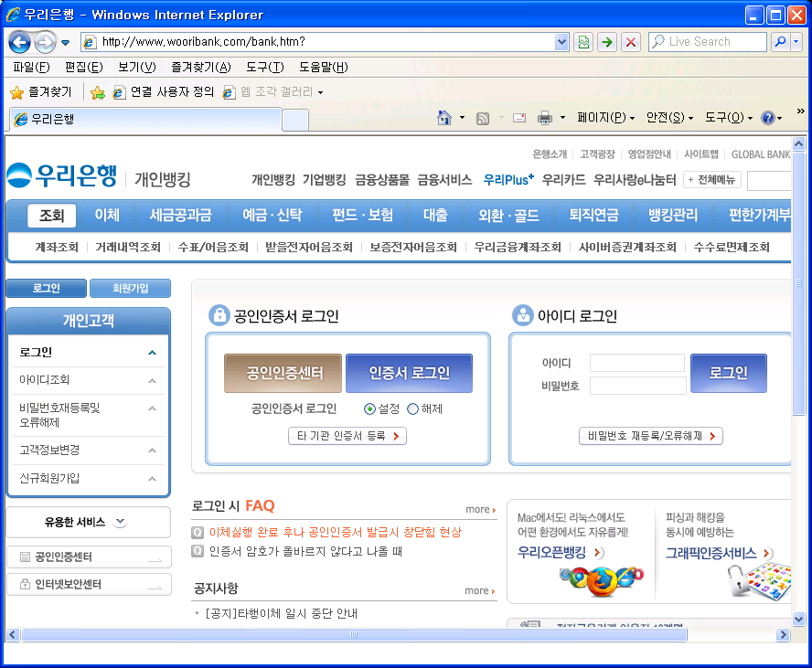Open the 보기(V) menu
The image size is (812, 668).
coord(137,67)
